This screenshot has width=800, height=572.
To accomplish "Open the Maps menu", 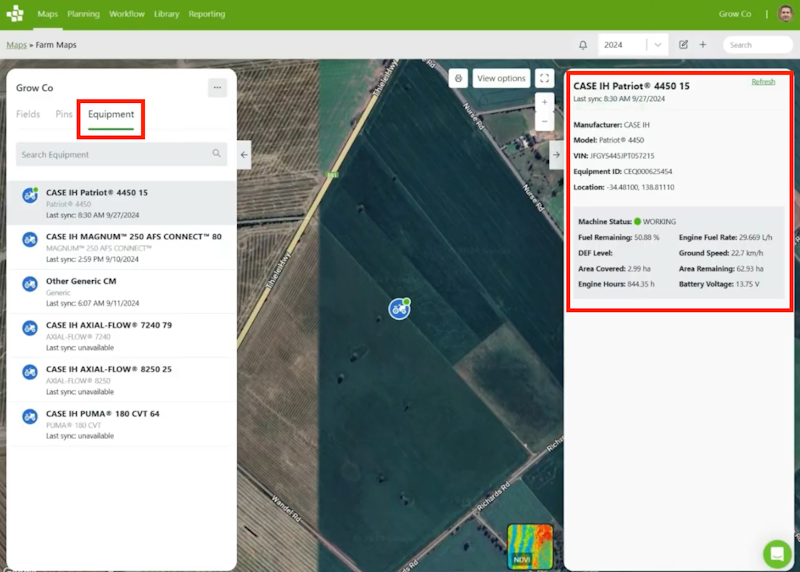I will pos(47,14).
